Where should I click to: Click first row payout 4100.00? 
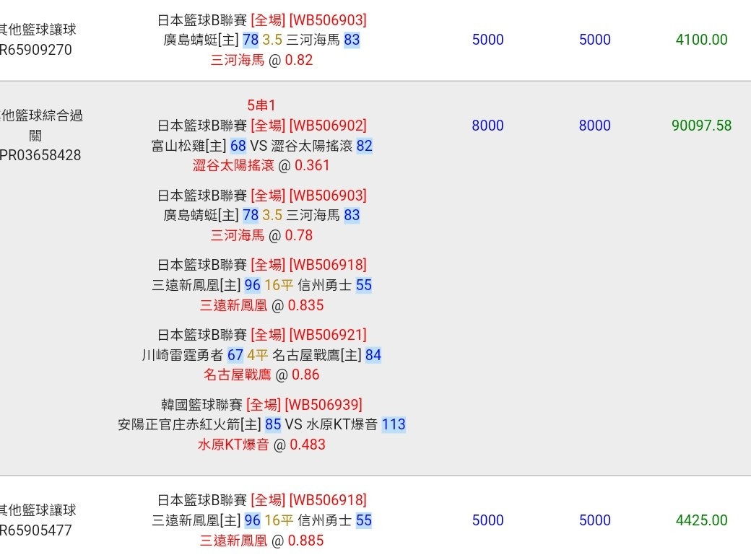[x=701, y=40]
